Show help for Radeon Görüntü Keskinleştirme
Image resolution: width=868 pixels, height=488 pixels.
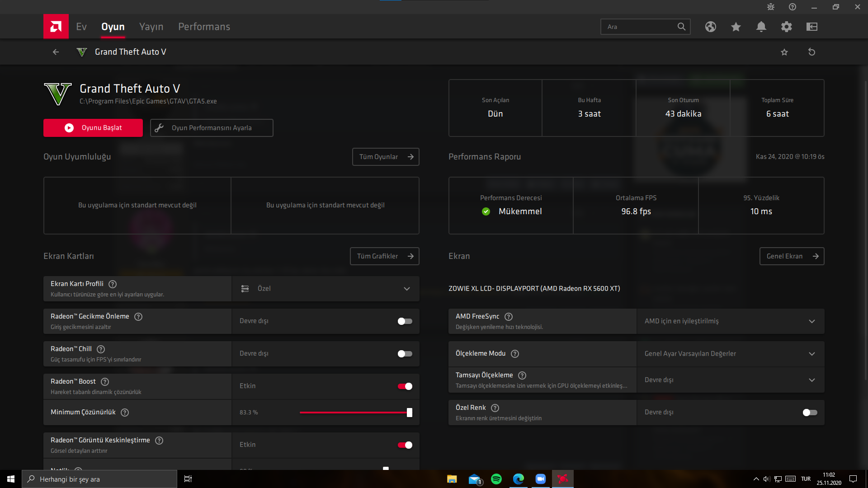click(159, 441)
